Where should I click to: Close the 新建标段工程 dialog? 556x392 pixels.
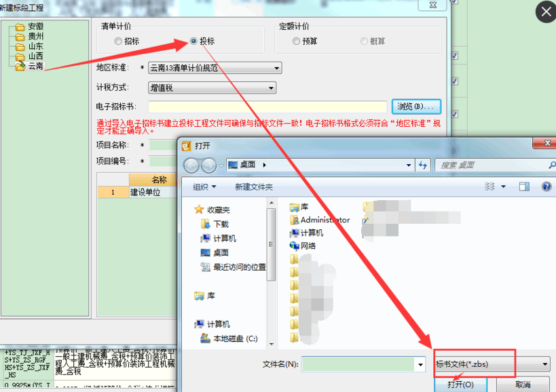[432, 5]
